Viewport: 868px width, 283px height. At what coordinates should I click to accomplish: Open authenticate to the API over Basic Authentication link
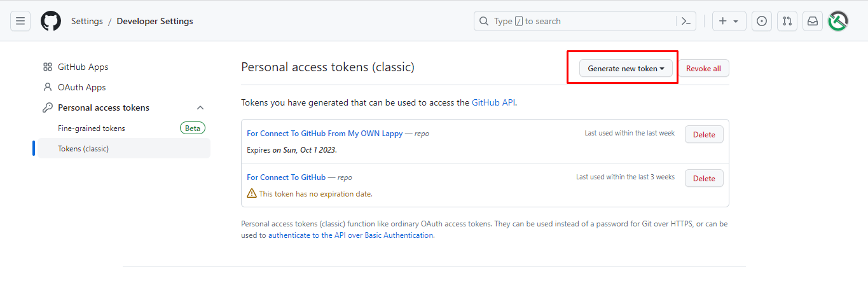[x=350, y=235]
